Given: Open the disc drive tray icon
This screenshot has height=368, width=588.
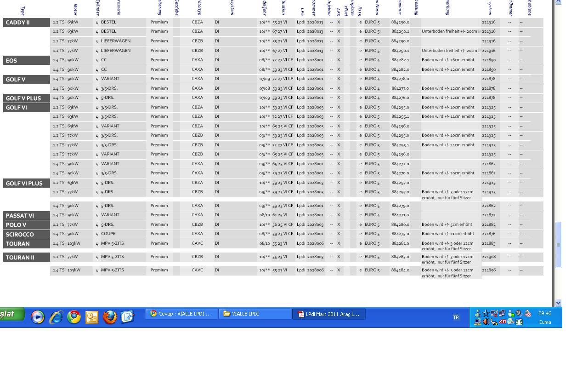Looking at the screenshot, I should click(511, 322).
